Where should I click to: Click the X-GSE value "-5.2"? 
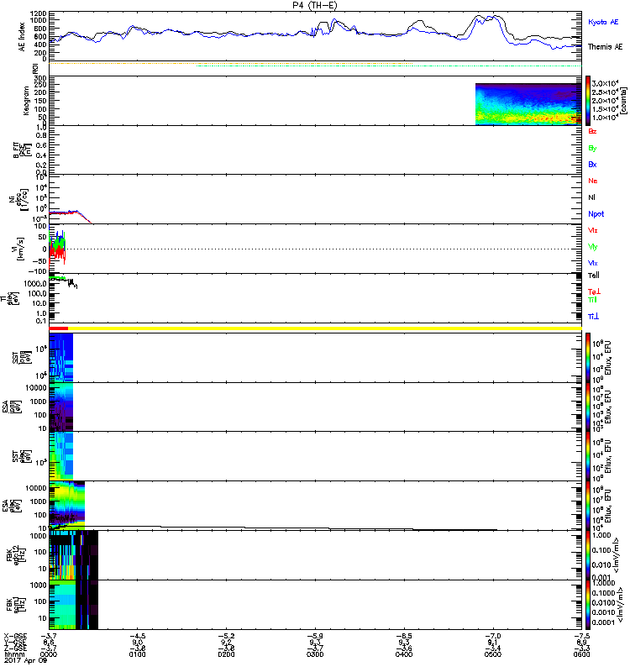[226, 636]
